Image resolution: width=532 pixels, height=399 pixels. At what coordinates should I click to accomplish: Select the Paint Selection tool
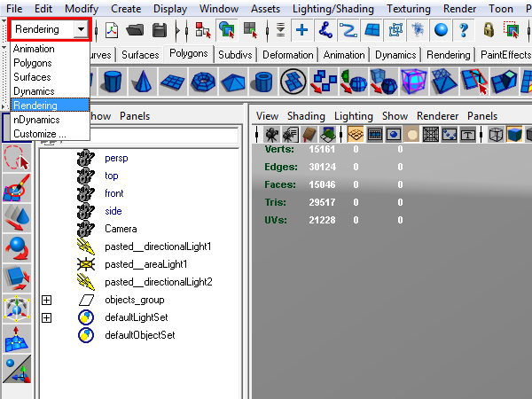tap(16, 188)
